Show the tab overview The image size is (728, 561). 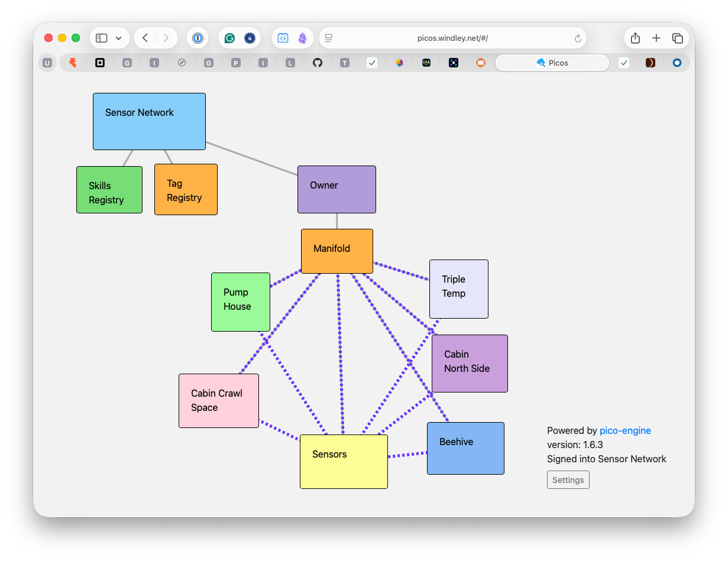[x=678, y=38]
